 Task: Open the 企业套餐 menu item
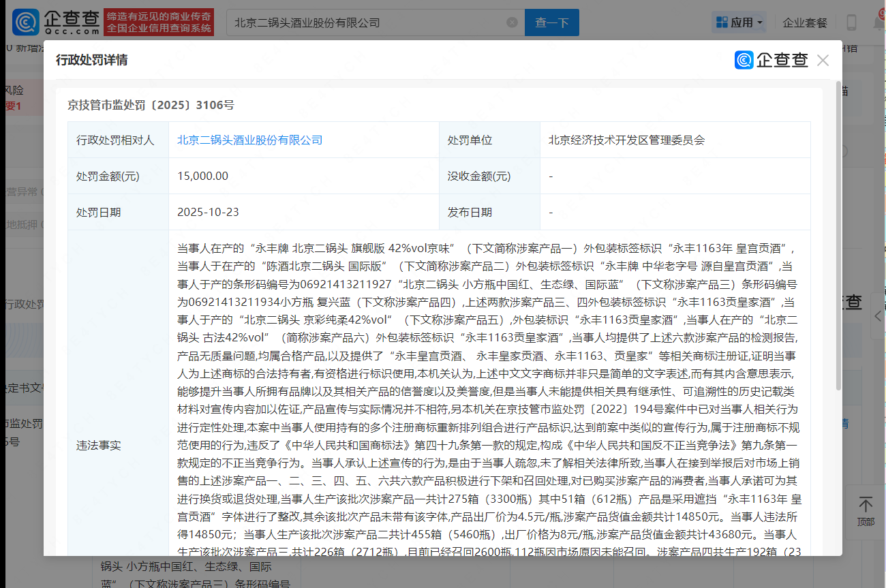(x=805, y=22)
